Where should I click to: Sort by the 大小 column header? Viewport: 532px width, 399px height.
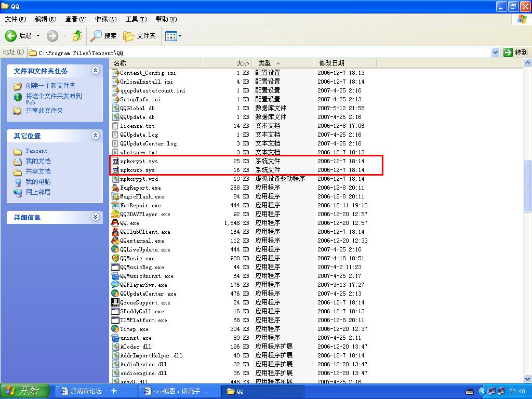[227, 63]
